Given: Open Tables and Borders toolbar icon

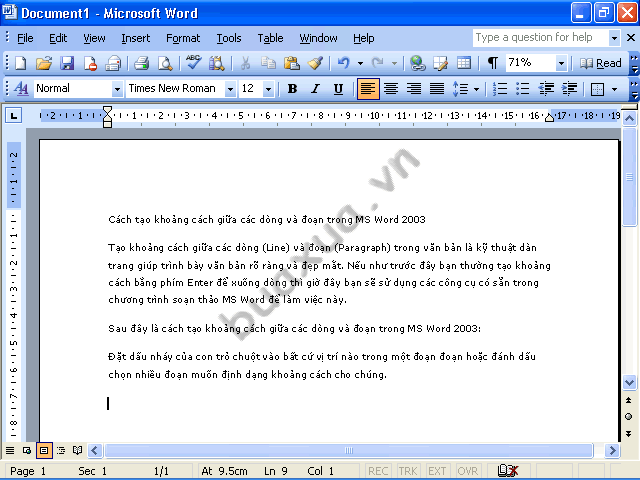Looking at the screenshot, I should (441, 63).
